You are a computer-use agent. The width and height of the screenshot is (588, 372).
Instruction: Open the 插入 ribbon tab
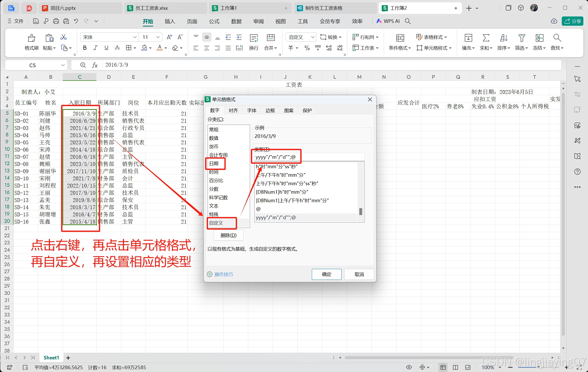point(170,21)
